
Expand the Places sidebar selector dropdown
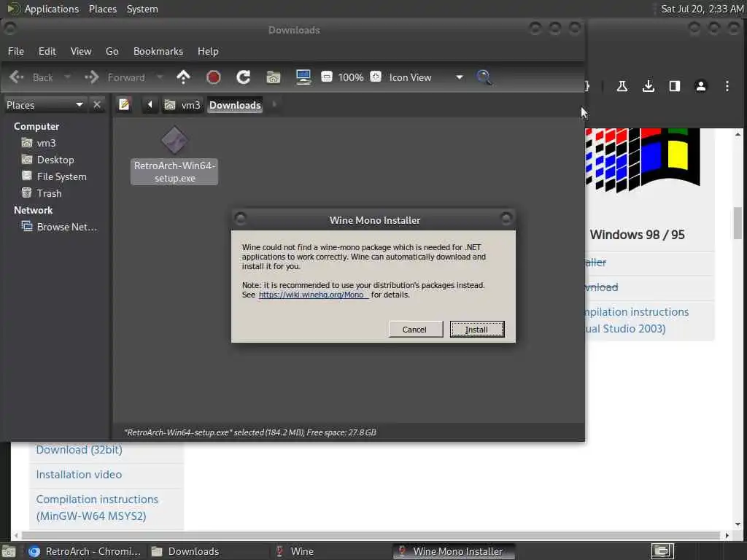point(44,105)
